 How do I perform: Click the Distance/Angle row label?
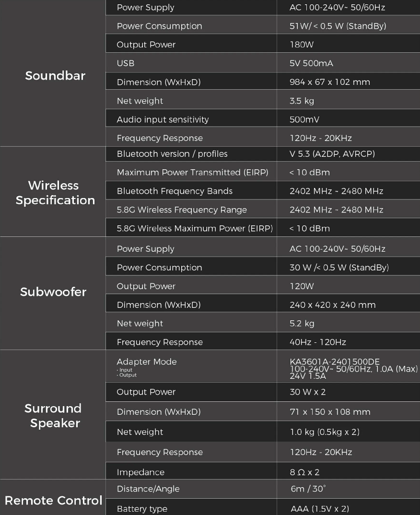pyautogui.click(x=148, y=489)
